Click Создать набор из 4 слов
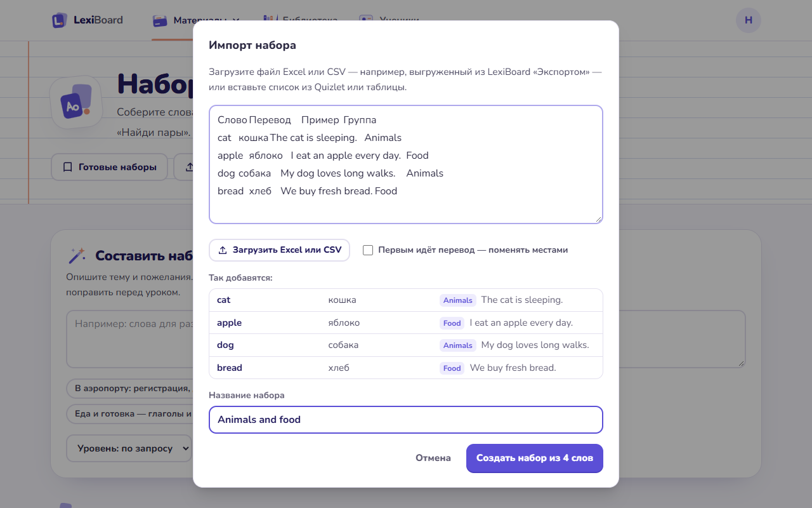Viewport: 812px width, 508px height. (x=535, y=458)
